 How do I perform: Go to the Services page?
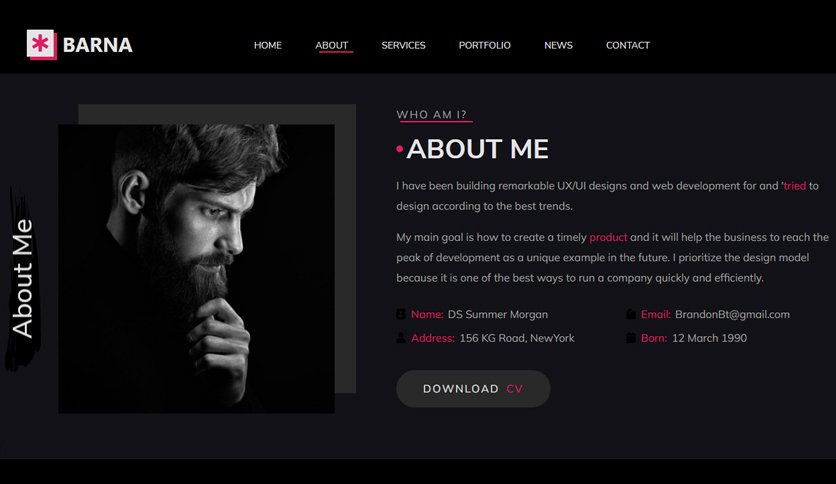[x=403, y=45]
